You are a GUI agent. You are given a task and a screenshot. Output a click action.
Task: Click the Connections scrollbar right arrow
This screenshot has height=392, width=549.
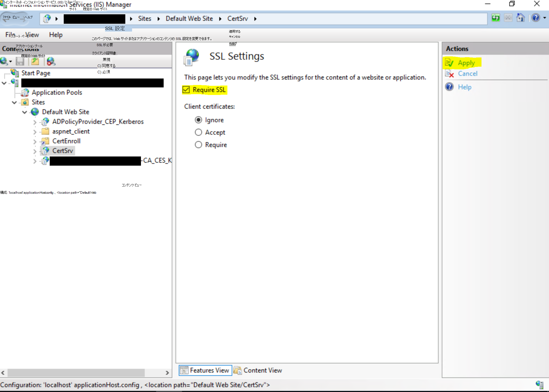pyautogui.click(x=167, y=373)
